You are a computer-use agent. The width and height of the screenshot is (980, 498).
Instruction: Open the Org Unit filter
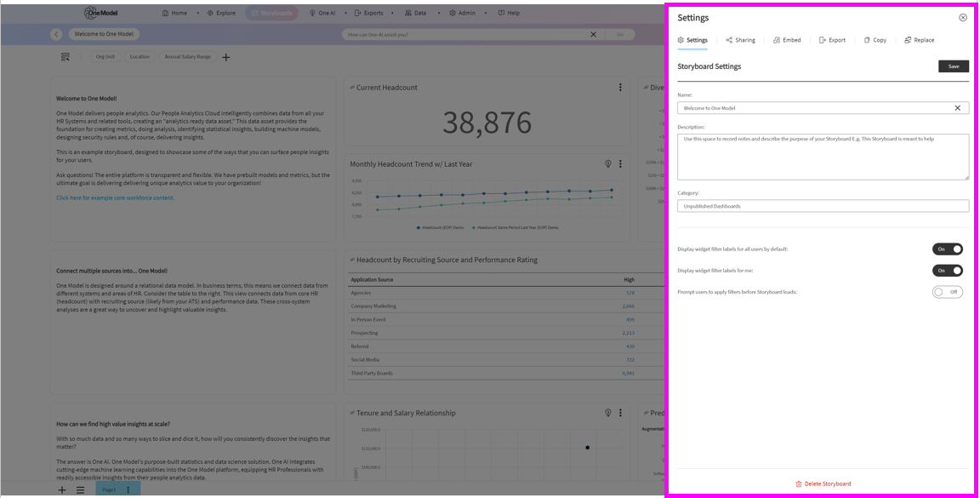[x=105, y=57]
